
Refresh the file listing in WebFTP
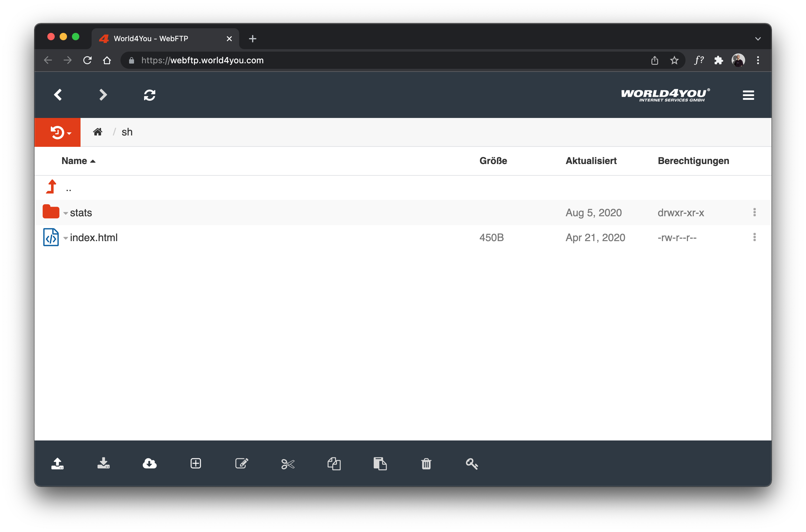150,95
